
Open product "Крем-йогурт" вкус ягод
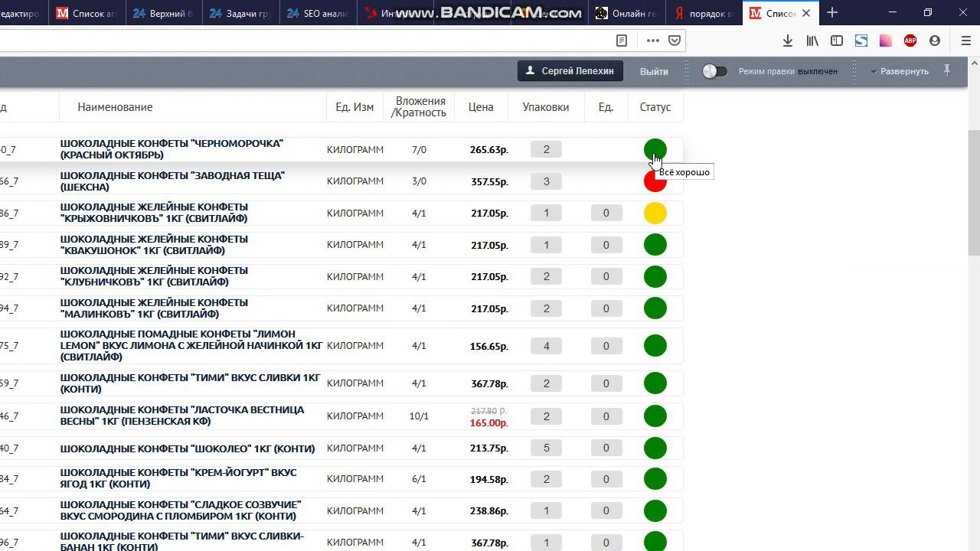tap(178, 478)
